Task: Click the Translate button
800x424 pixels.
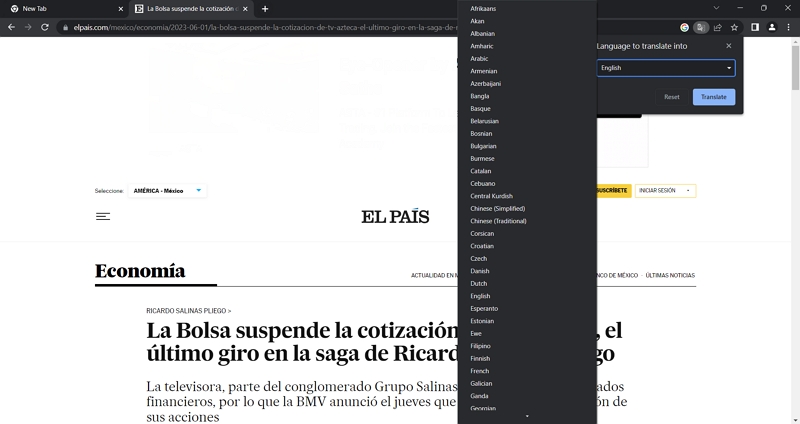Action: [x=714, y=97]
